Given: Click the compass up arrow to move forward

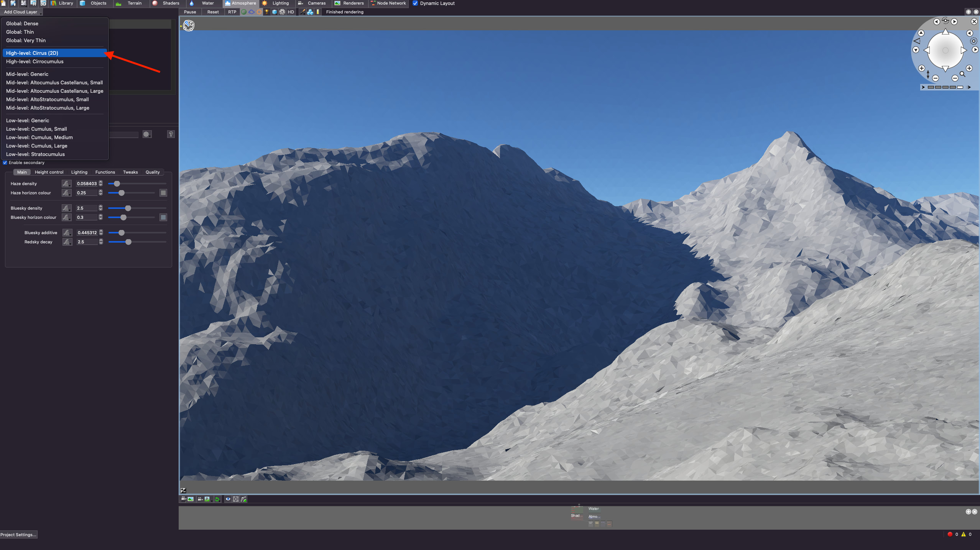Looking at the screenshot, I should 945,32.
